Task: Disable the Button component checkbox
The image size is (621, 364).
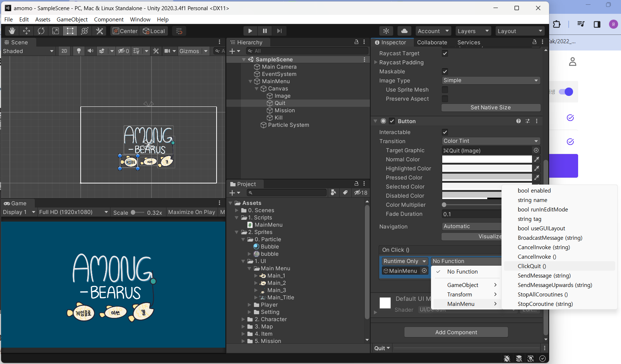Action: click(392, 121)
